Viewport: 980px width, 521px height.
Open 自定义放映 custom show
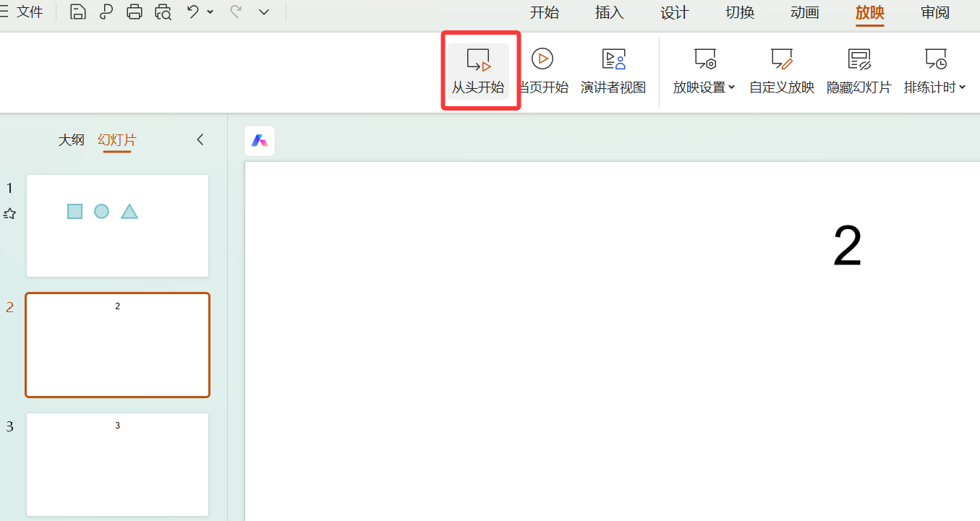pyautogui.click(x=782, y=71)
